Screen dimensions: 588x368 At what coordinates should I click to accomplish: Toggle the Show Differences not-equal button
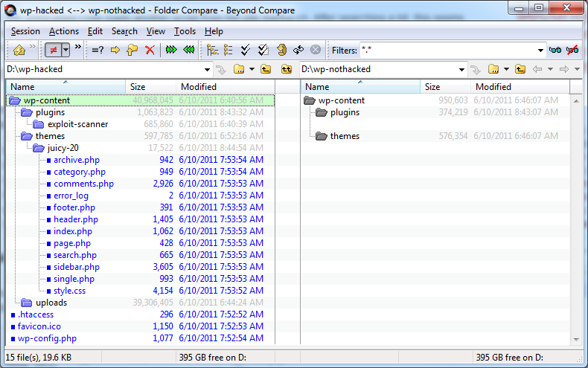click(54, 50)
